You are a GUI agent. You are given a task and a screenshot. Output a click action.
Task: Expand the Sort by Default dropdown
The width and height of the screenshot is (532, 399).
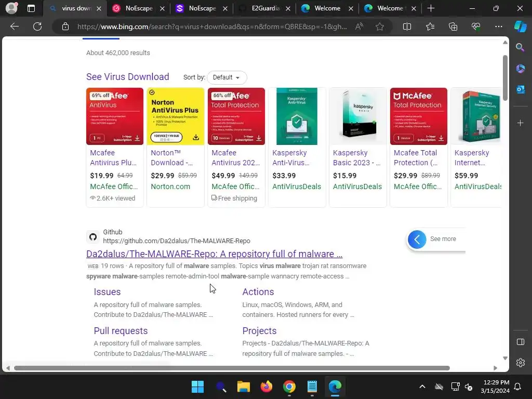click(x=227, y=77)
